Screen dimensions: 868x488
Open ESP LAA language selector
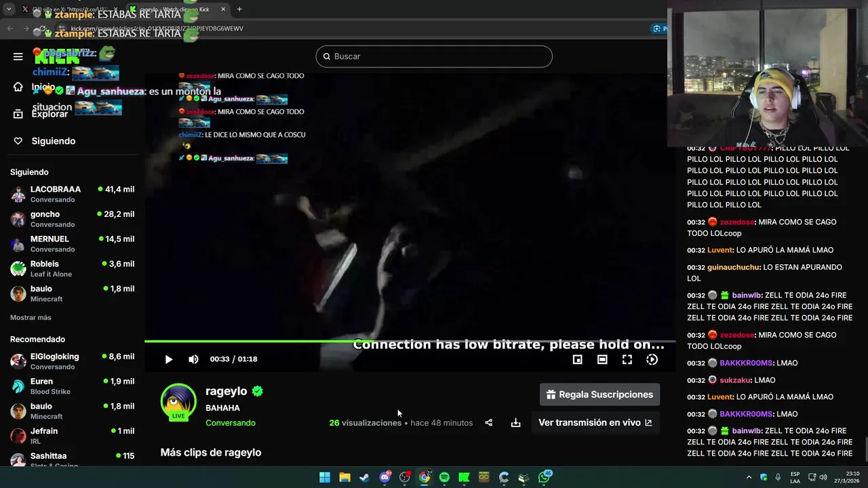tap(795, 477)
